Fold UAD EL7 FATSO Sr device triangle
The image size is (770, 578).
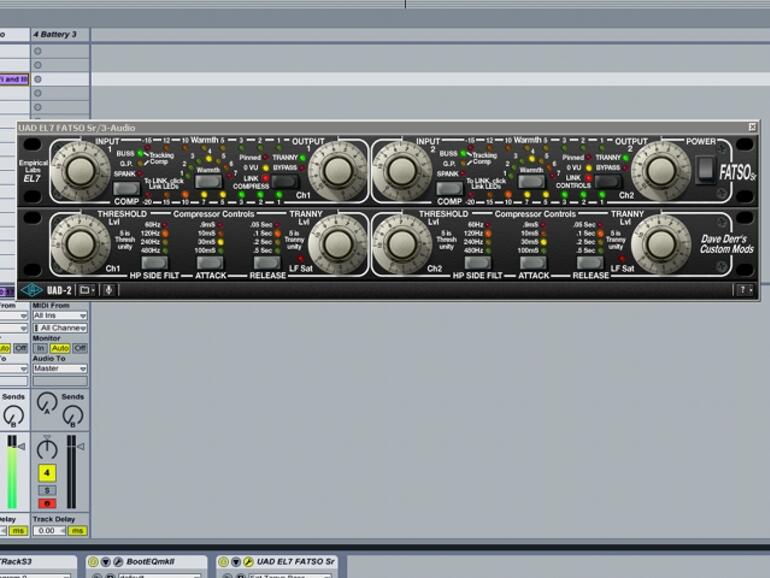(236, 561)
